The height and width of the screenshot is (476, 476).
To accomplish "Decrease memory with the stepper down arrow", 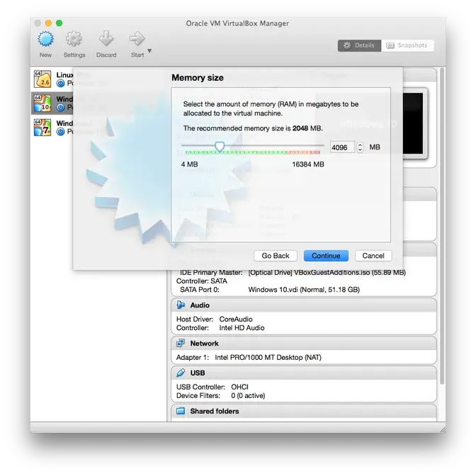I will 360,150.
